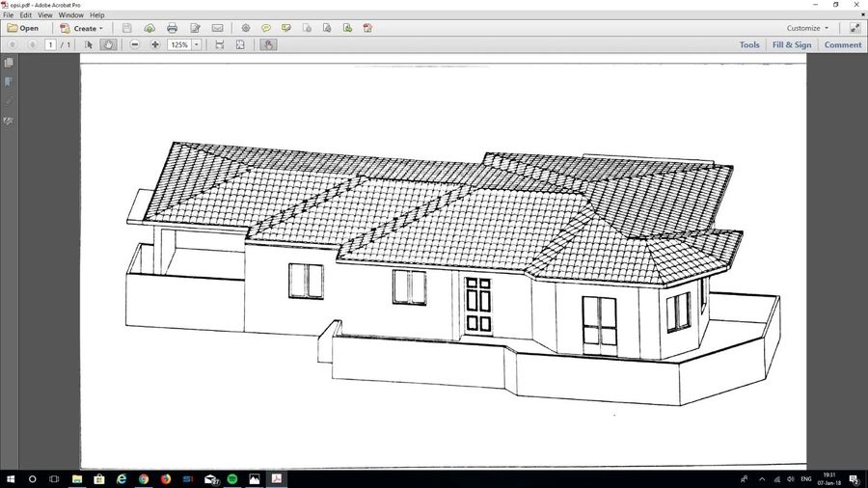The height and width of the screenshot is (488, 868).
Task: Add a sticky note comment
Action: 266,28
